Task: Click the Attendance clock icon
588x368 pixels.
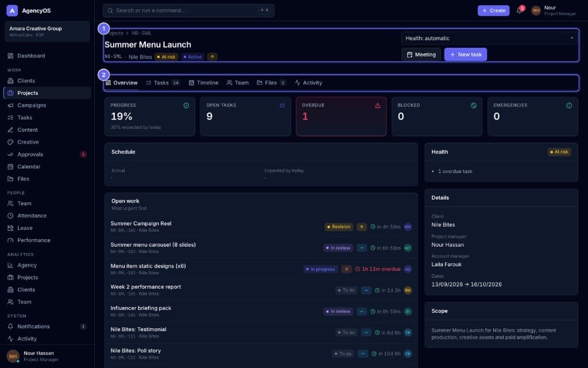Action: coord(10,216)
